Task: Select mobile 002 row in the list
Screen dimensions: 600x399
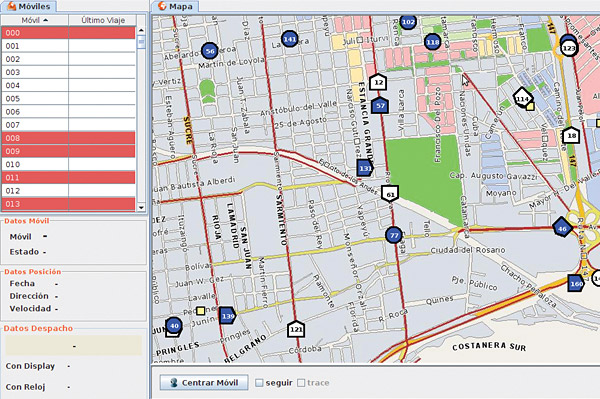Action: point(68,59)
